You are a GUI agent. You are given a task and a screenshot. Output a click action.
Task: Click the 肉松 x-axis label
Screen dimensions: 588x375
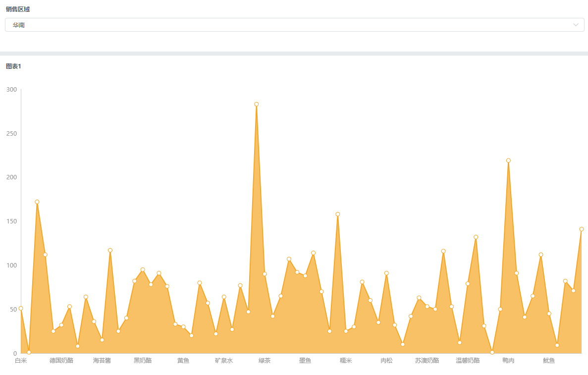pyautogui.click(x=386, y=361)
